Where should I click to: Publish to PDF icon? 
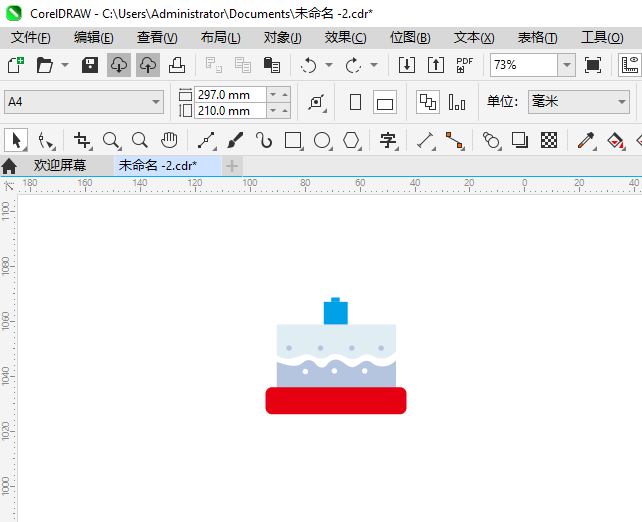coord(464,65)
